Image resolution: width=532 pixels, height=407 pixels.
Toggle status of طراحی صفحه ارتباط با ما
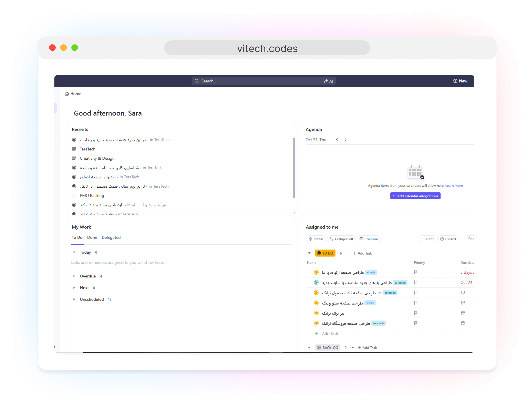point(316,272)
